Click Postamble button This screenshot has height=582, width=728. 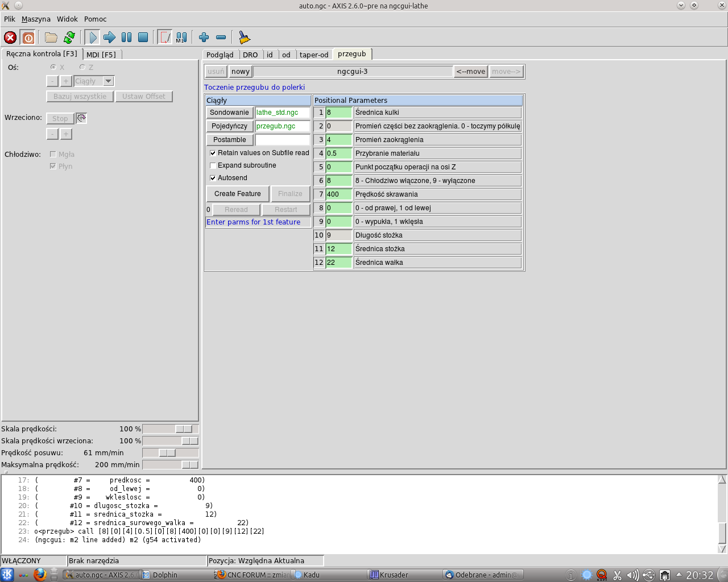coord(229,140)
